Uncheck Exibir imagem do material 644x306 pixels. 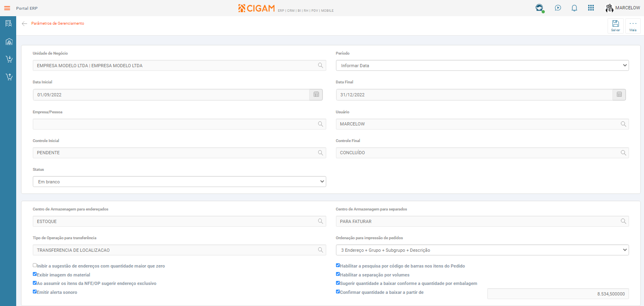click(35, 274)
